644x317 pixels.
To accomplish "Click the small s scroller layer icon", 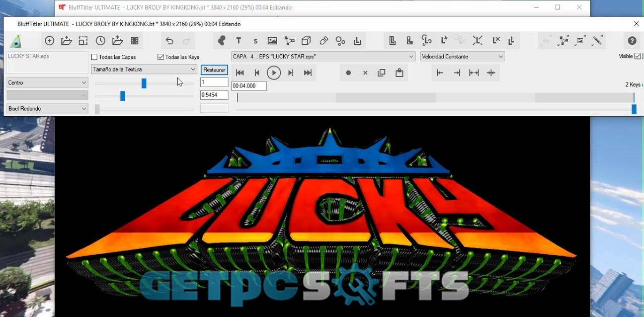I will [x=256, y=41].
